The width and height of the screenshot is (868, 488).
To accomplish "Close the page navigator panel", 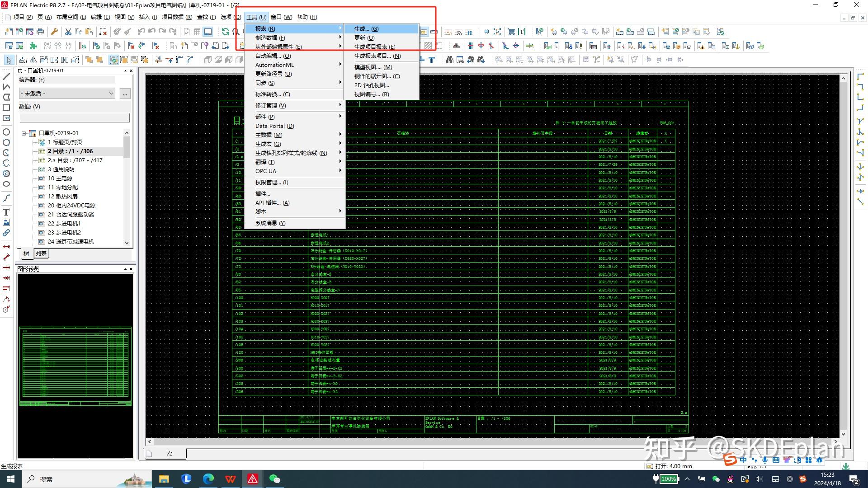I will (132, 70).
